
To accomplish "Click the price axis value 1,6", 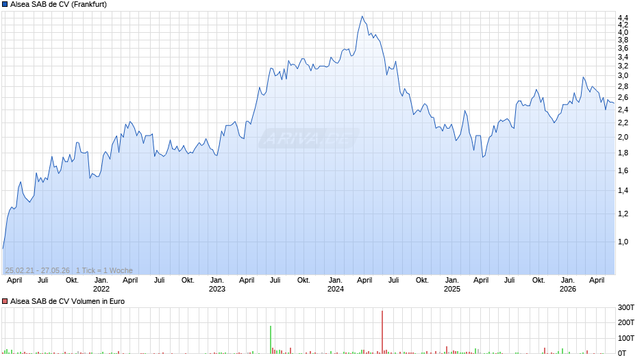I will [x=623, y=171].
